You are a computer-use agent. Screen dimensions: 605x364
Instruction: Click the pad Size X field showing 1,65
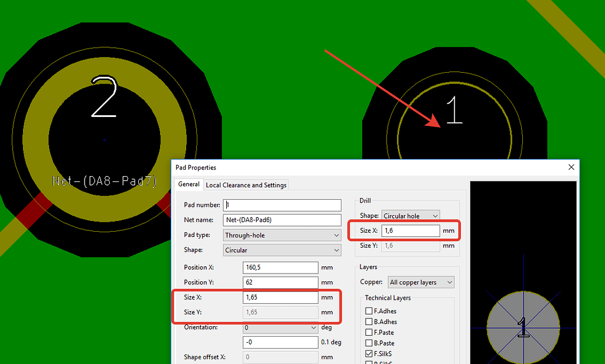tap(280, 297)
